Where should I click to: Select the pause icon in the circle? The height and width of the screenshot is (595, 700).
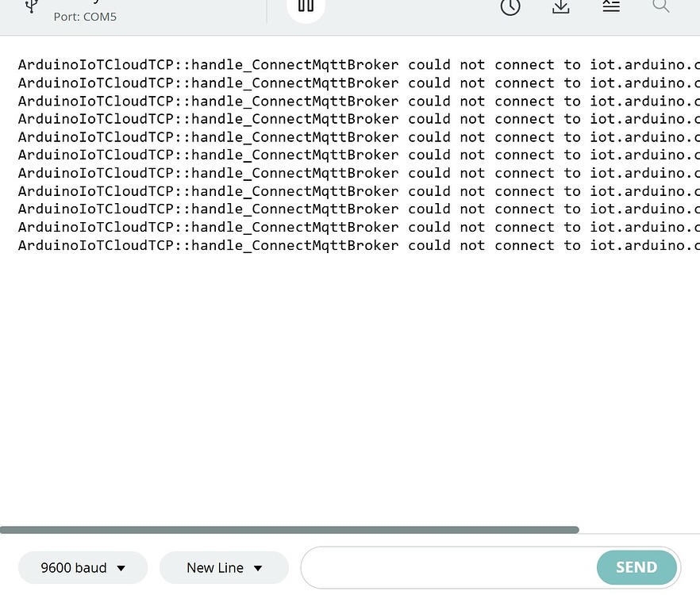coord(306,6)
